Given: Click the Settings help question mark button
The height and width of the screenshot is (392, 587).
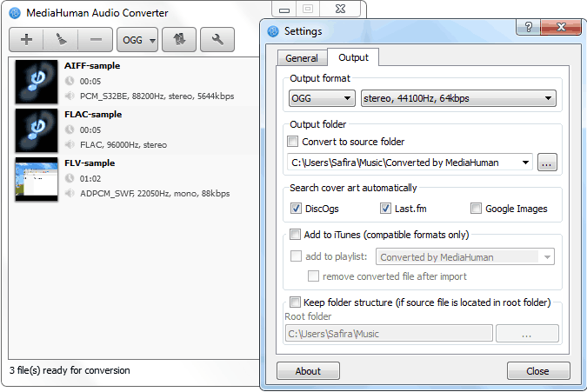Looking at the screenshot, I should 528,27.
